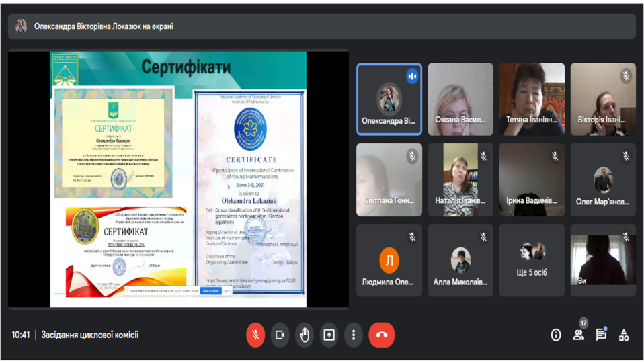Screen dimensions: 644x363
Task: Select Тетяна Іванівн... video tile
Action: tap(532, 99)
